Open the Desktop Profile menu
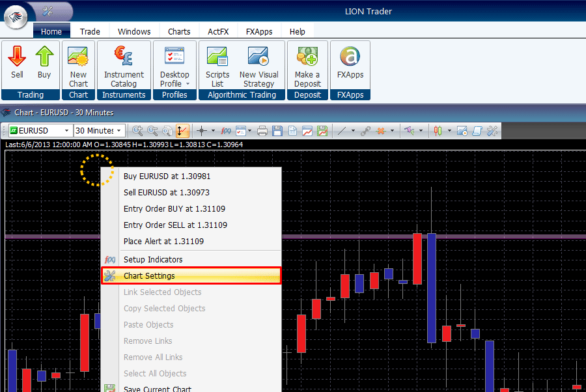The width and height of the screenshot is (586, 392). tap(174, 66)
